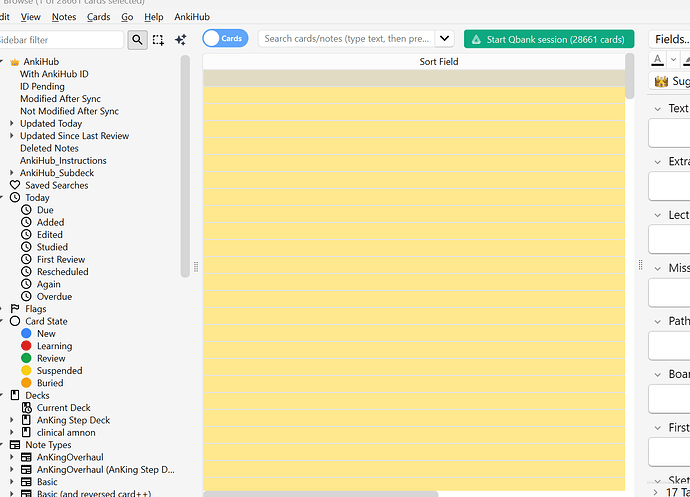Click the sidebar search magnifier tool
Viewport: 690px width, 497px height.
[x=137, y=40]
